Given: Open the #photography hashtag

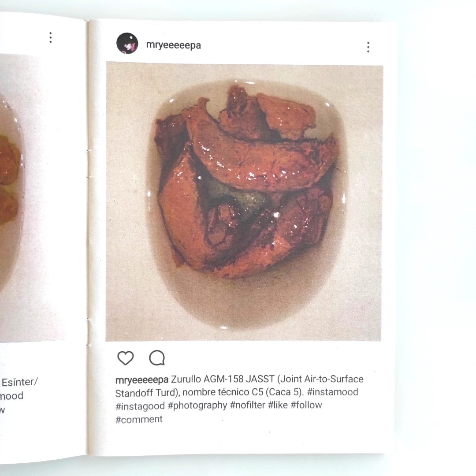Looking at the screenshot, I should [197, 405].
